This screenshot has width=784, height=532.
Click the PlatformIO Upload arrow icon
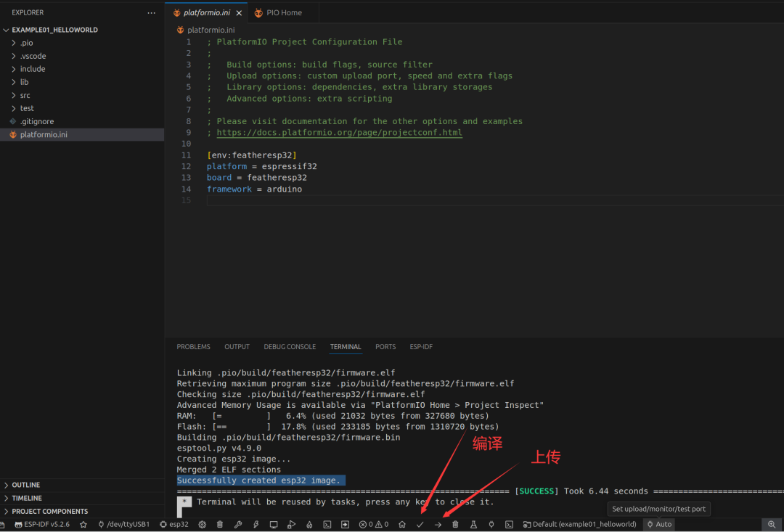click(x=438, y=525)
